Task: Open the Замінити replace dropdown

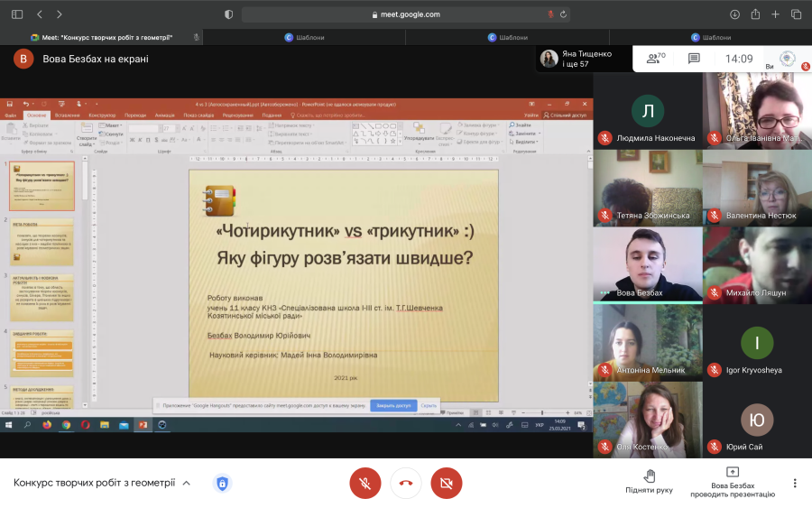Action: click(x=524, y=133)
